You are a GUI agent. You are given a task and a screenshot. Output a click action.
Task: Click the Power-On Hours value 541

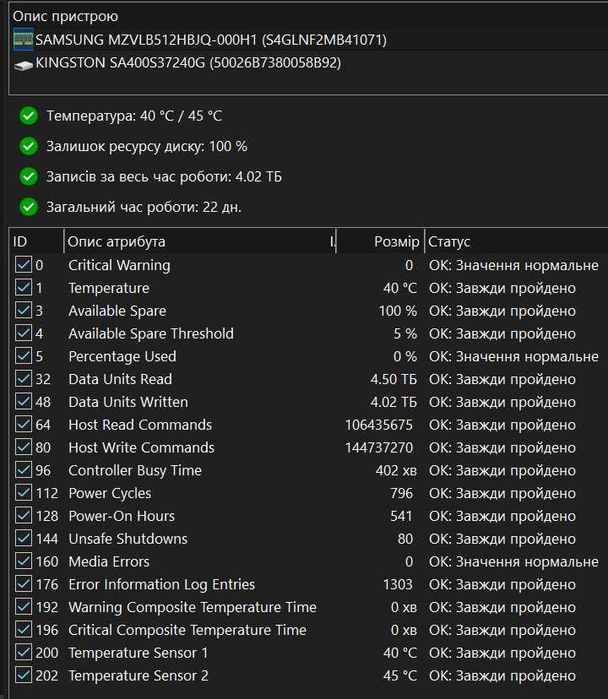click(x=401, y=516)
